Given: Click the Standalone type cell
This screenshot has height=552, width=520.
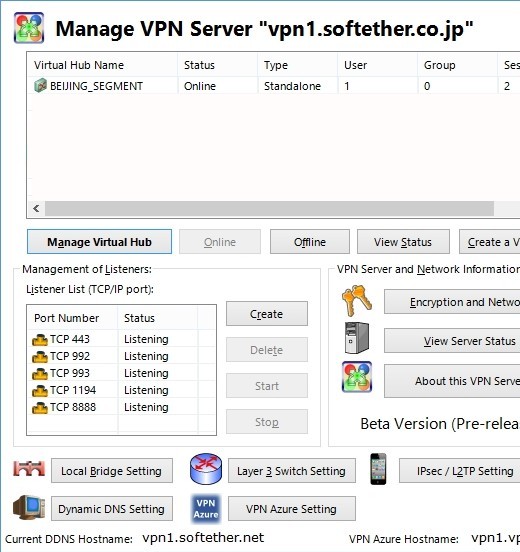Looking at the screenshot, I should (x=292, y=86).
